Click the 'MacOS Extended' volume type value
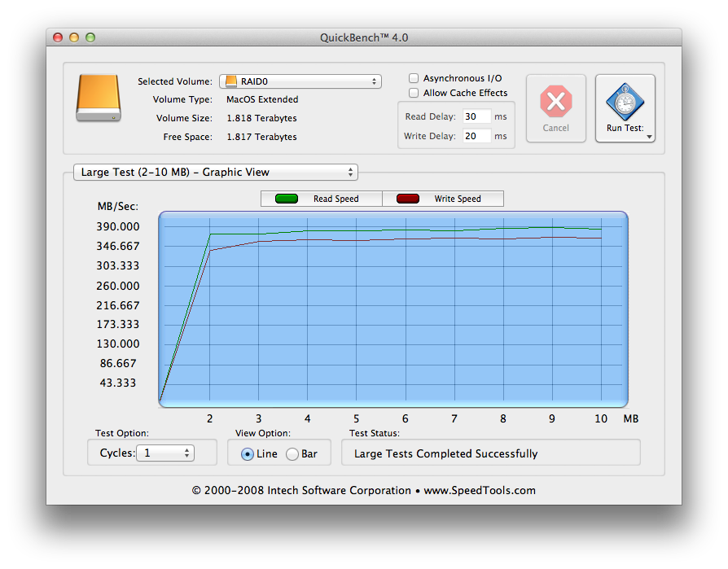The image size is (728, 569). click(x=262, y=99)
